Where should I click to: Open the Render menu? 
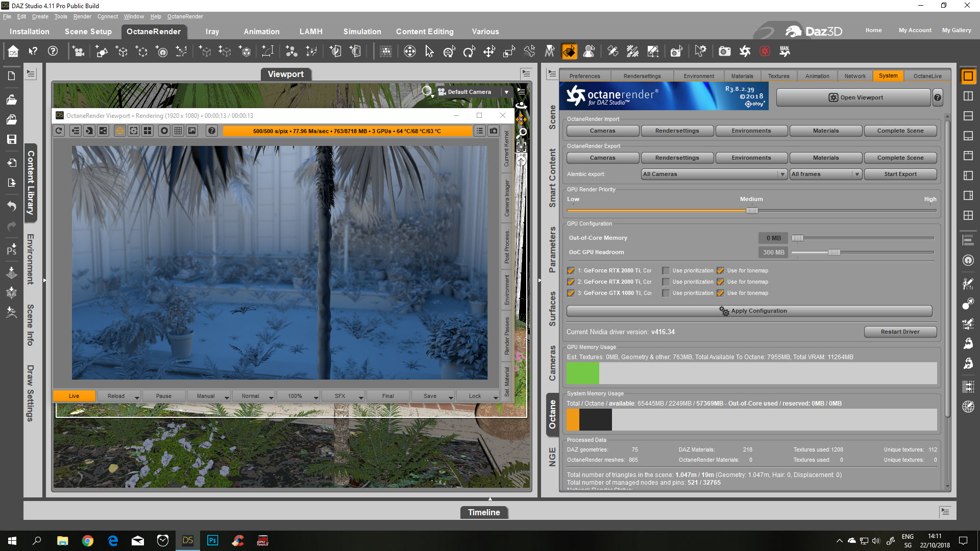tap(82, 16)
